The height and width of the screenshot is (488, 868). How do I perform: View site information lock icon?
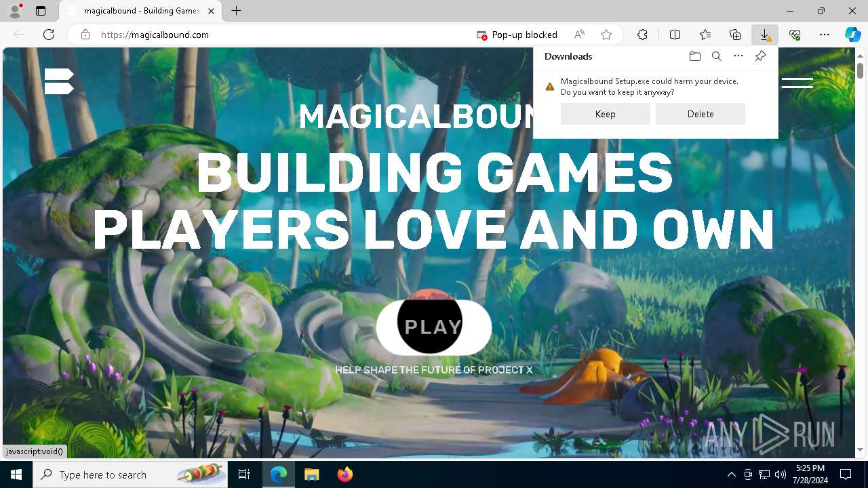pyautogui.click(x=85, y=35)
